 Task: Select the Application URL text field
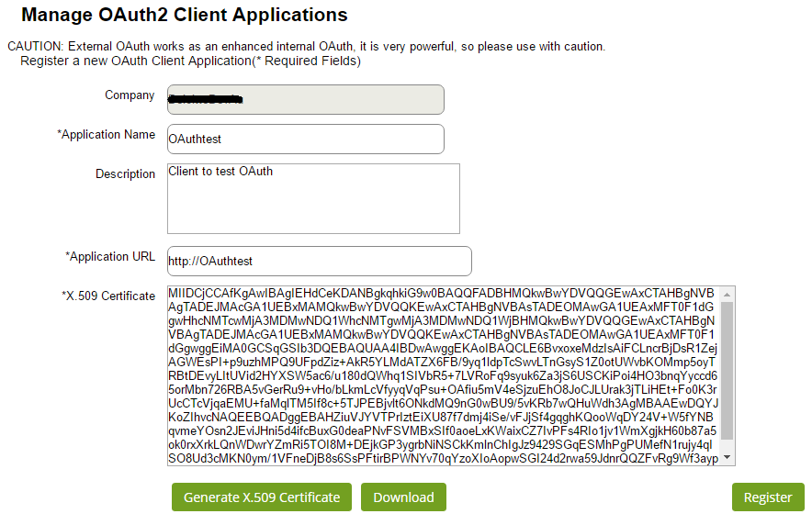pyautogui.click(x=319, y=261)
